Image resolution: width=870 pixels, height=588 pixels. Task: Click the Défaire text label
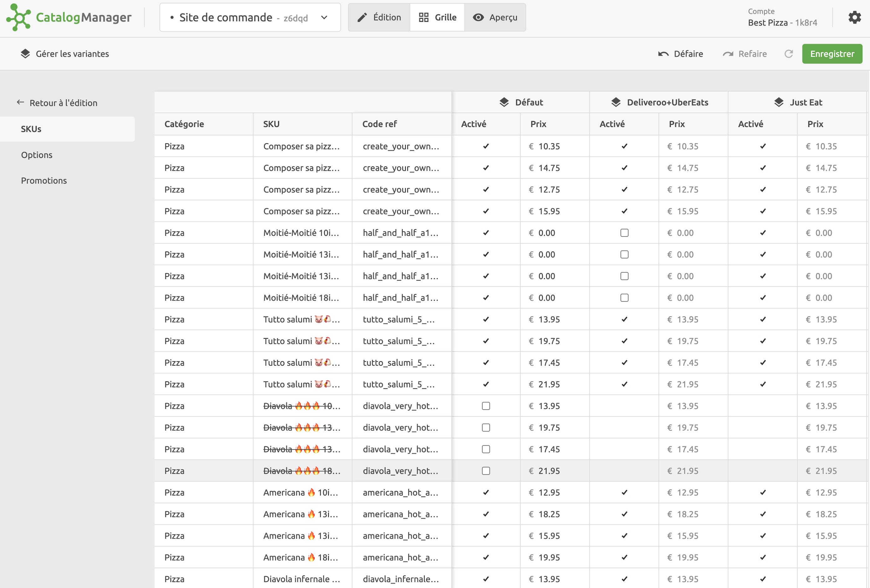tap(689, 54)
